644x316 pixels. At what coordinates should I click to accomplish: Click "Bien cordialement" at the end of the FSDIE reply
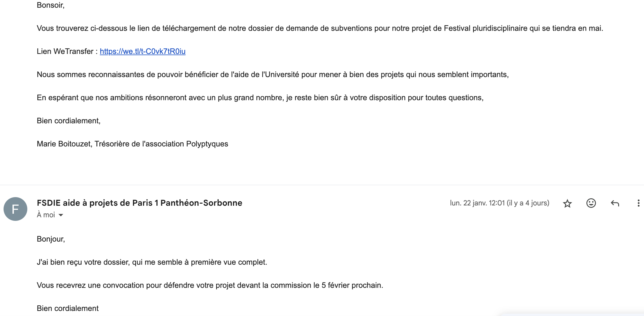click(68, 308)
